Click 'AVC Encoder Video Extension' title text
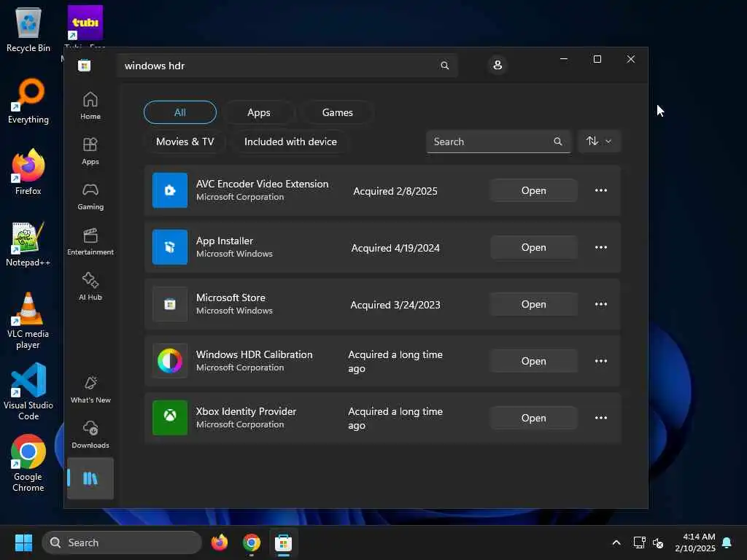747x560 pixels. [262, 184]
